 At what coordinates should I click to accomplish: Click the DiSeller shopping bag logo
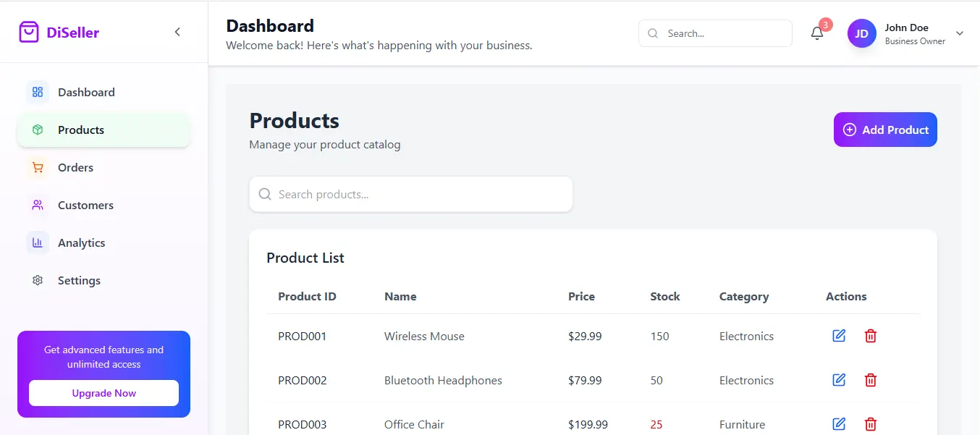(29, 31)
